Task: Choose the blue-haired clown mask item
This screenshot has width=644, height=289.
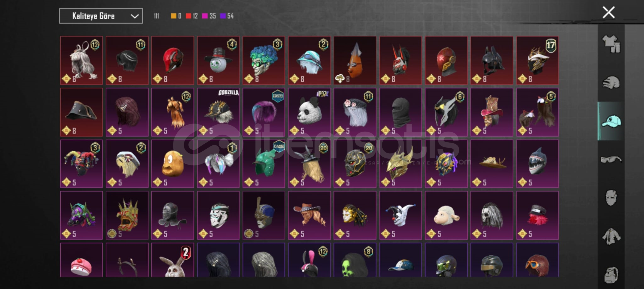Action: point(264,60)
